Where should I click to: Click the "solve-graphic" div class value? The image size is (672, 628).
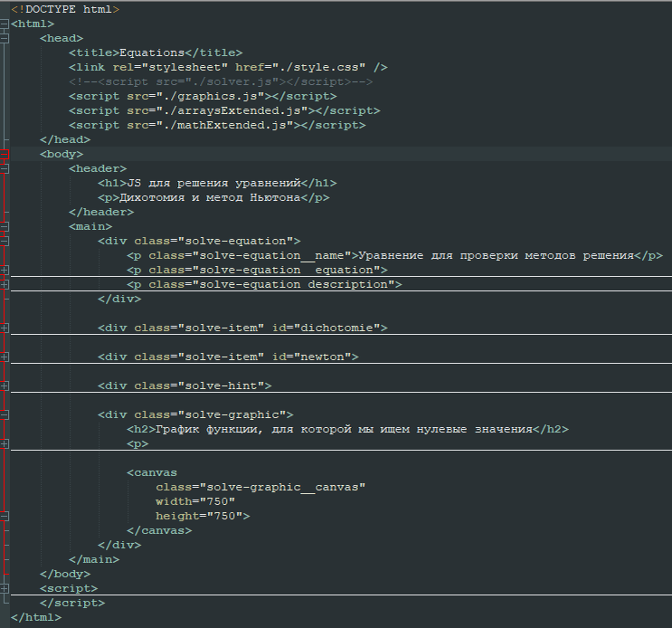tap(232, 415)
